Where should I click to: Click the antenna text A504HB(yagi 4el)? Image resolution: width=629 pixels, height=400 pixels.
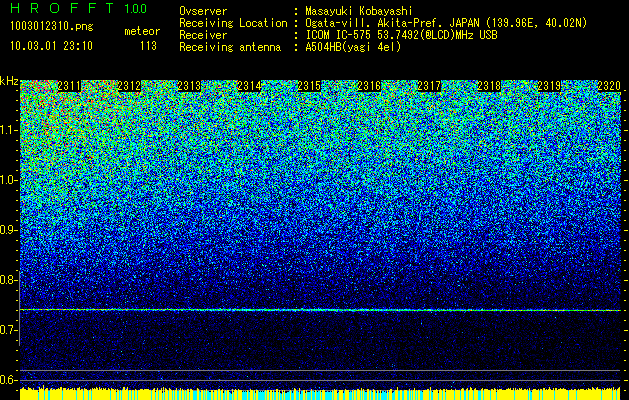[353, 47]
